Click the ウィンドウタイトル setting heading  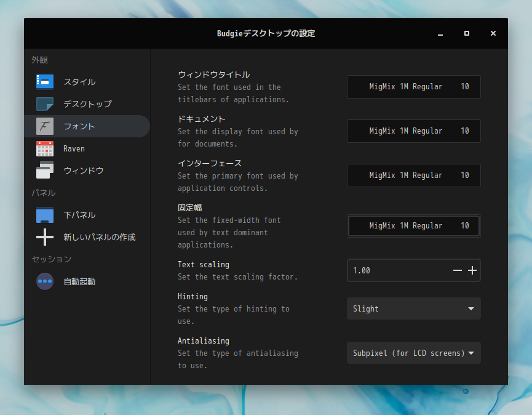(214, 75)
